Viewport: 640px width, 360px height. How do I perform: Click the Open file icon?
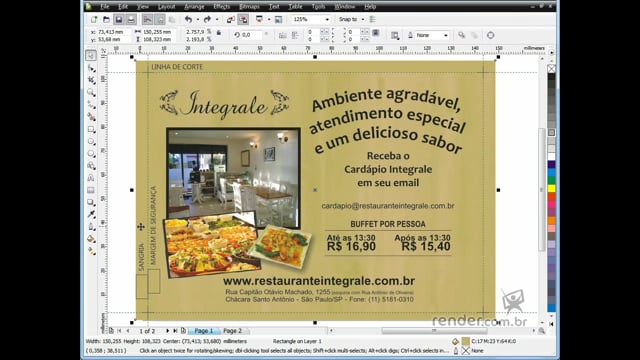106,19
